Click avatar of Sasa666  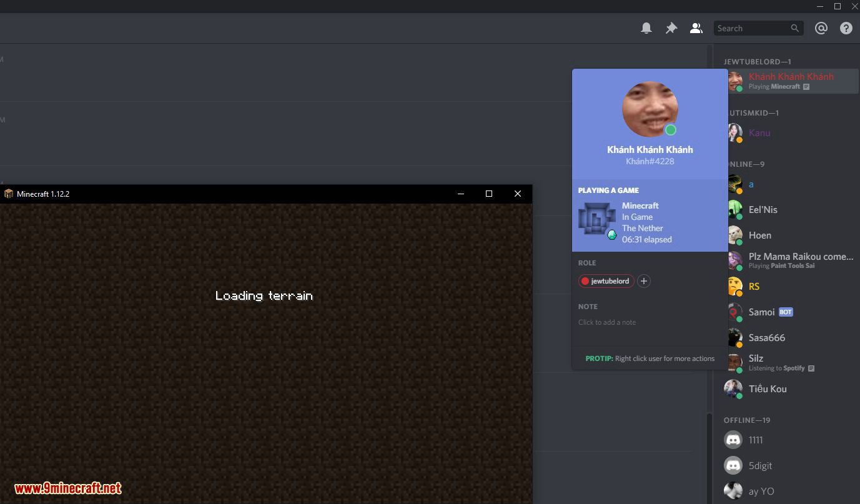734,338
